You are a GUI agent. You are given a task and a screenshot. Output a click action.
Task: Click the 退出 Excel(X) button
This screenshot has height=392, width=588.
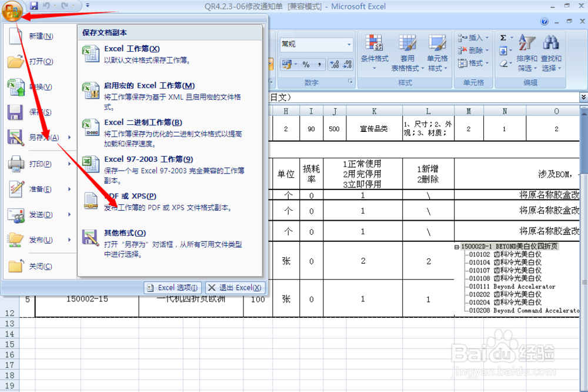pos(235,288)
